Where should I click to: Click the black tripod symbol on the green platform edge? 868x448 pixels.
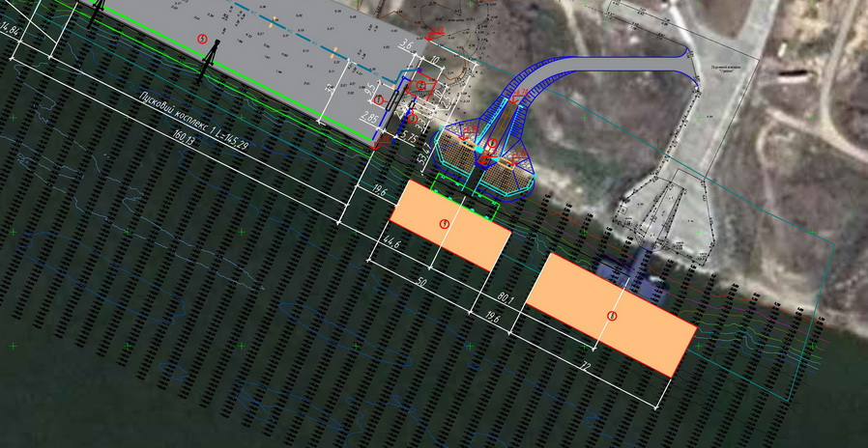[x=209, y=60]
